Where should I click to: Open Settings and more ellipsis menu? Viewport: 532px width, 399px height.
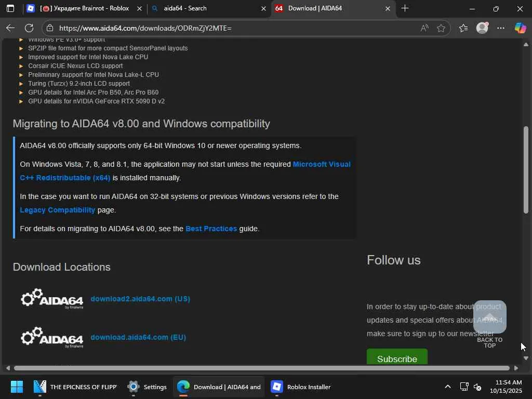501,28
